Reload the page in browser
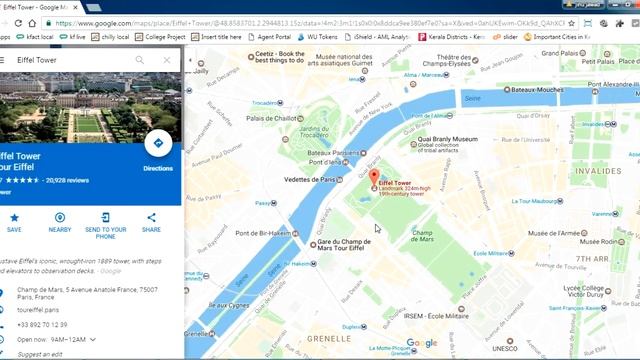The height and width of the screenshot is (360, 640). point(18,23)
